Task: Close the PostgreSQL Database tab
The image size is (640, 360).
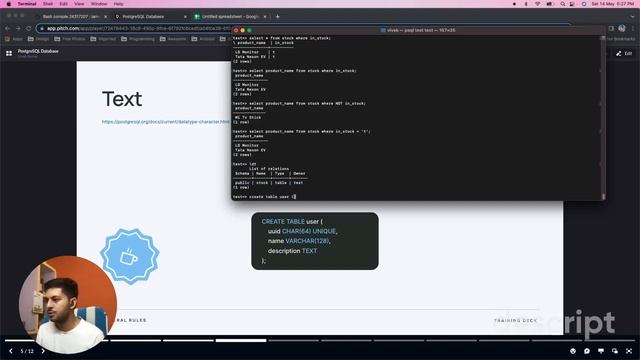Action: tap(185, 17)
